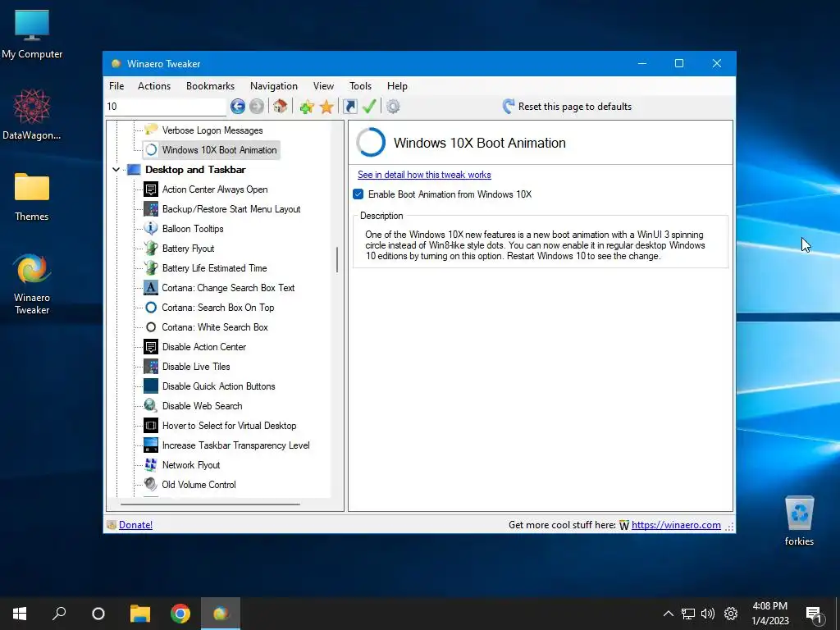The image size is (840, 630).
Task: Select the Themes folder on desktop
Action: pos(32,197)
